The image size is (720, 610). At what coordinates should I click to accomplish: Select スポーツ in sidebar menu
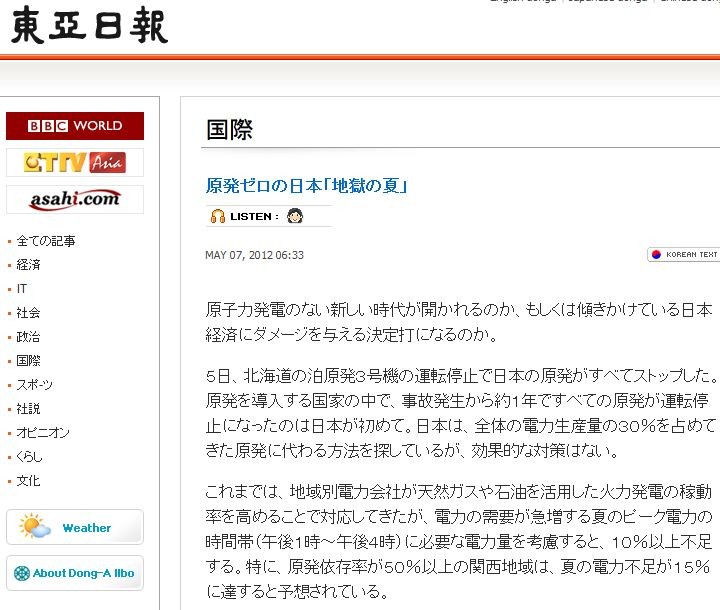pos(35,384)
